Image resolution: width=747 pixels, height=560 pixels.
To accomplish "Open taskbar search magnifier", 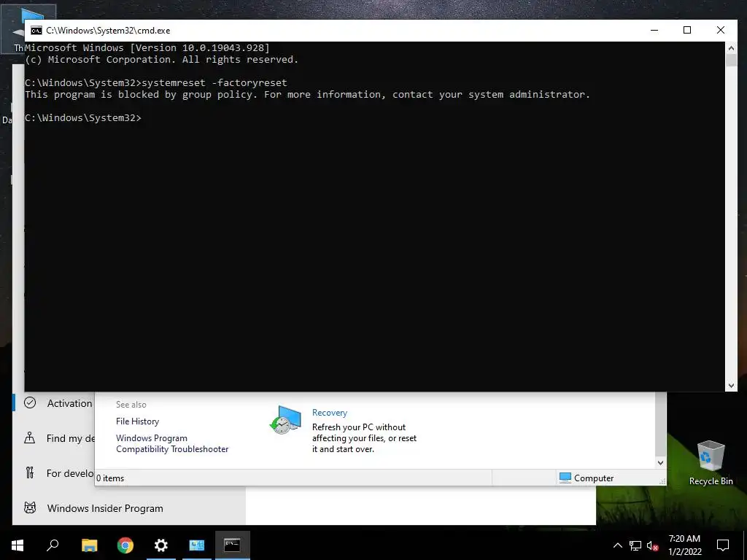I will (x=53, y=545).
